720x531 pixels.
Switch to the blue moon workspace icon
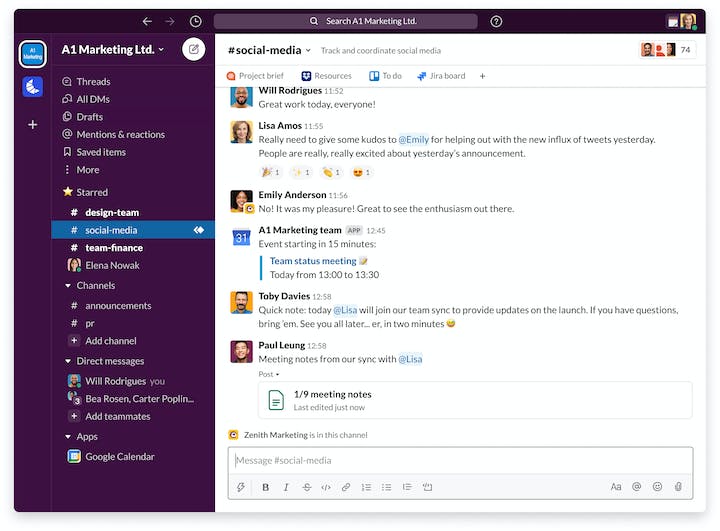33,86
